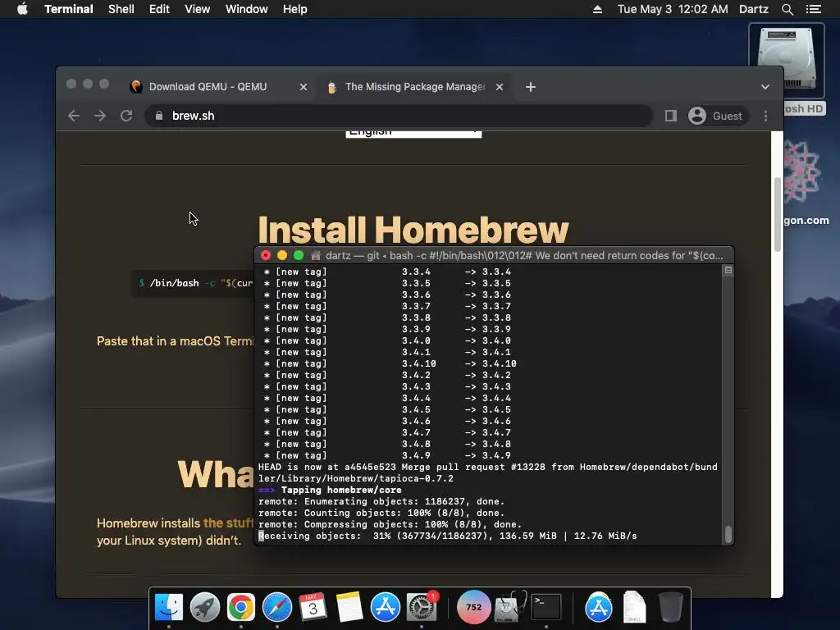This screenshot has width=840, height=630.
Task: Go forward in Chrome browser
Action: point(100,116)
